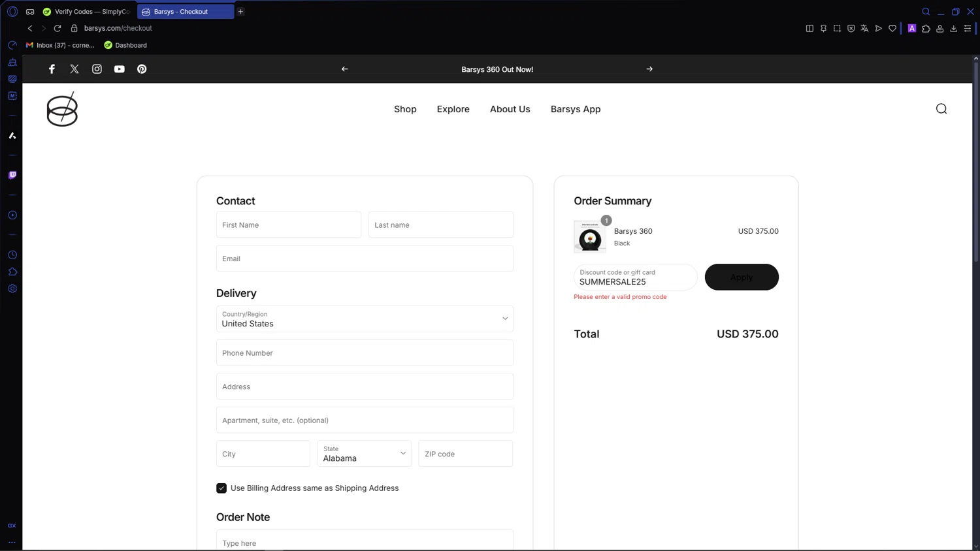980x551 pixels.
Task: Reload the page
Action: pos(57,28)
